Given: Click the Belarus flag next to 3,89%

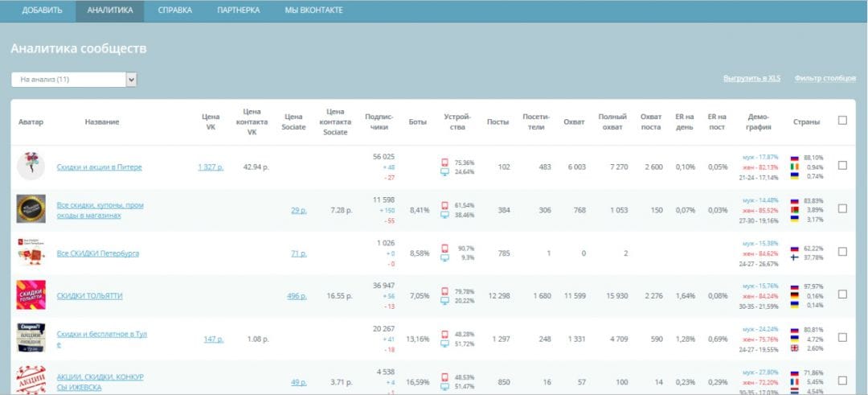Looking at the screenshot, I should [795, 211].
